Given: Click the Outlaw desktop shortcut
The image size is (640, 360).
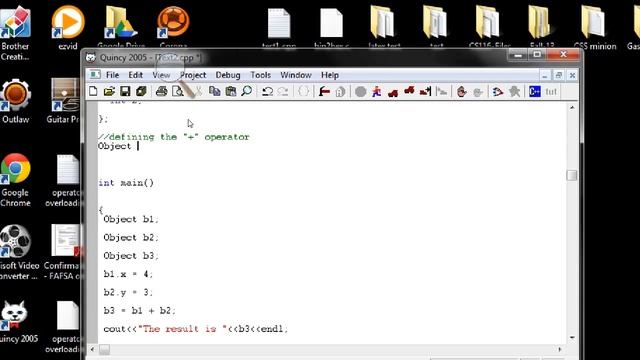Looking at the screenshot, I should [16, 101].
